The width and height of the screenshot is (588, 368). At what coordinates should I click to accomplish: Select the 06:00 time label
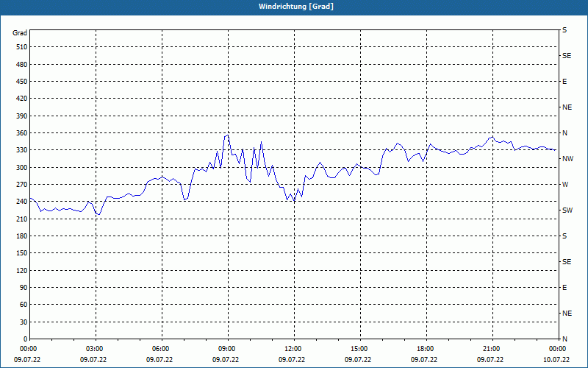coord(160,348)
